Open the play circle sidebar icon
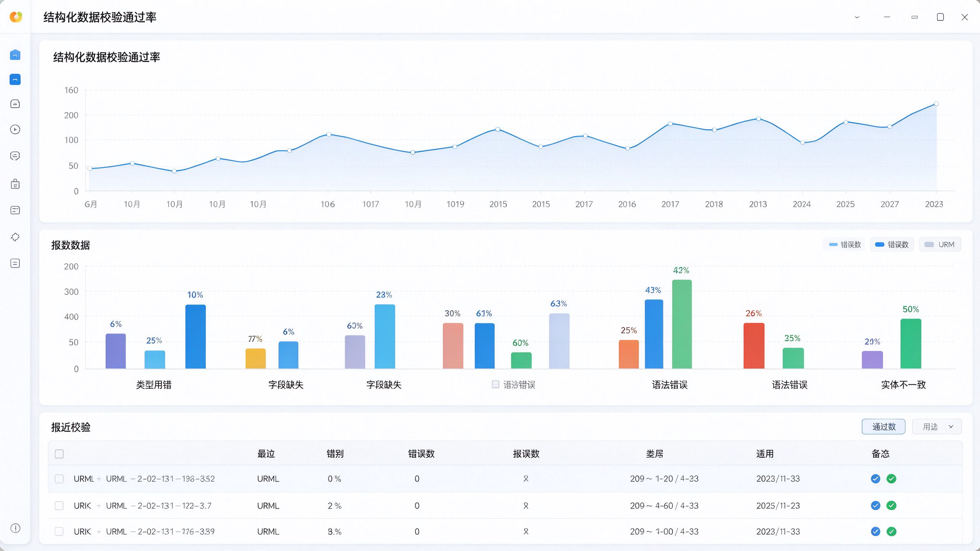This screenshot has width=980, height=551. [x=15, y=129]
